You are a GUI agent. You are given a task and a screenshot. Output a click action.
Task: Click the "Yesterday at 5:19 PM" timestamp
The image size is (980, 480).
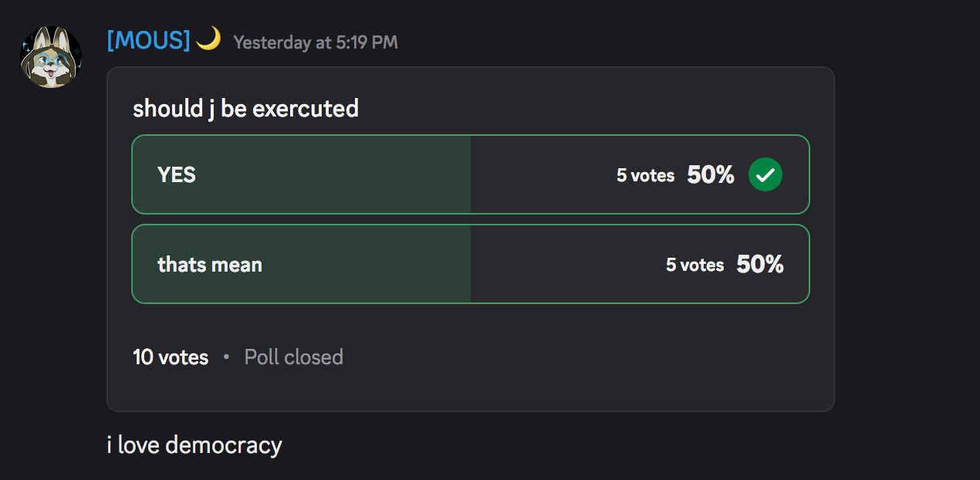point(316,42)
